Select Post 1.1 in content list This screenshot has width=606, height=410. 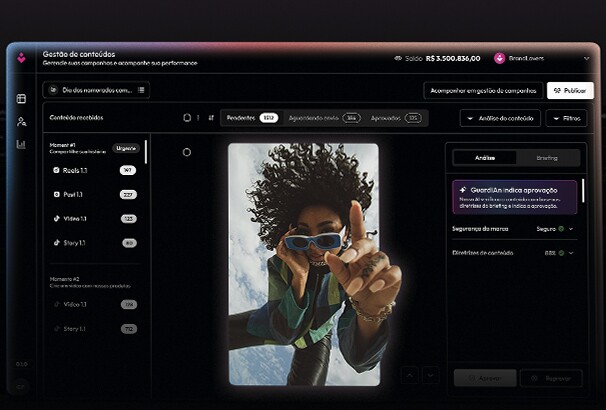click(x=94, y=194)
